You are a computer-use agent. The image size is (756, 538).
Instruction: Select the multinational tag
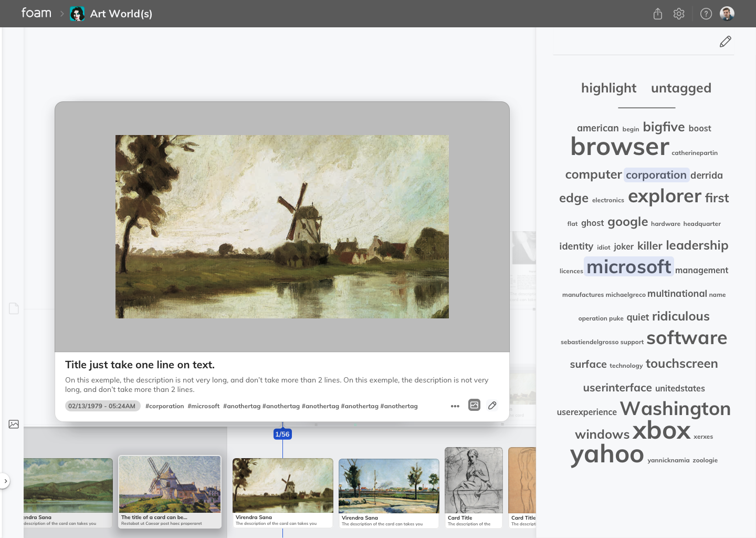click(x=677, y=294)
